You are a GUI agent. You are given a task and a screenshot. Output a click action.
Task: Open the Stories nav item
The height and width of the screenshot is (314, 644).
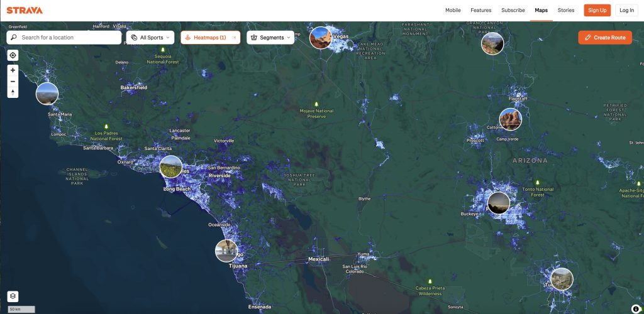pos(566,10)
